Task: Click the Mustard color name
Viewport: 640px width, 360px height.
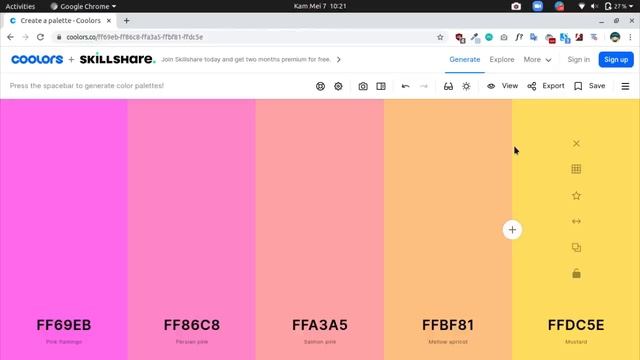Action: [x=576, y=342]
